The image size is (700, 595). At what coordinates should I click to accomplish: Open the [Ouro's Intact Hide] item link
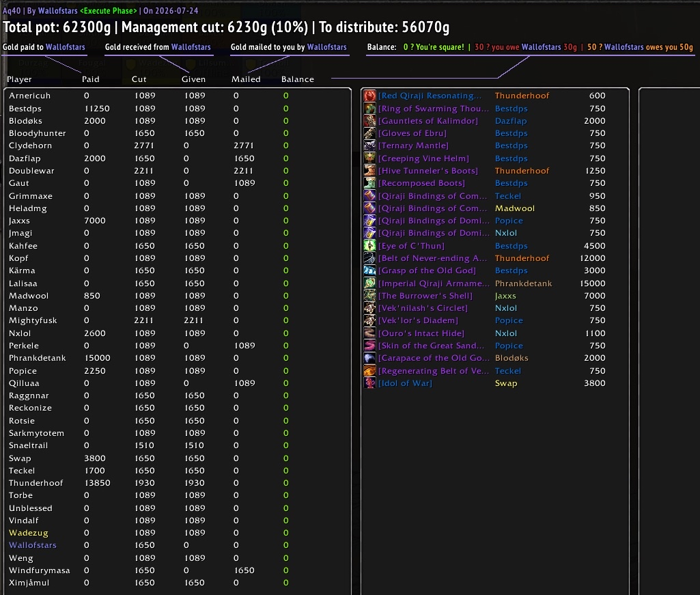click(x=421, y=333)
